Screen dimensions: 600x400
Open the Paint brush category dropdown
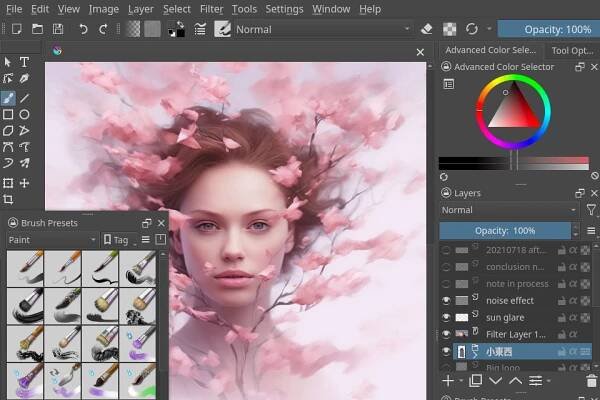(52, 240)
